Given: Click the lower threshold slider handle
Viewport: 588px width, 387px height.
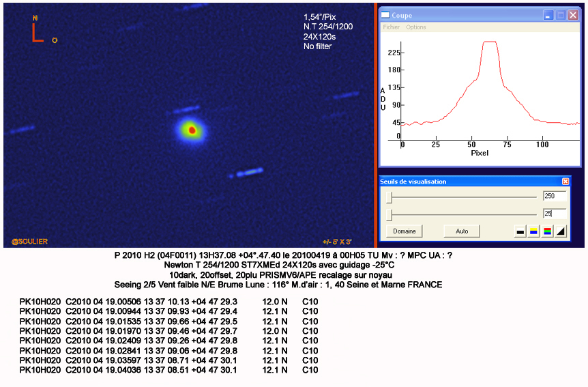Looking at the screenshot, I should coord(389,216).
